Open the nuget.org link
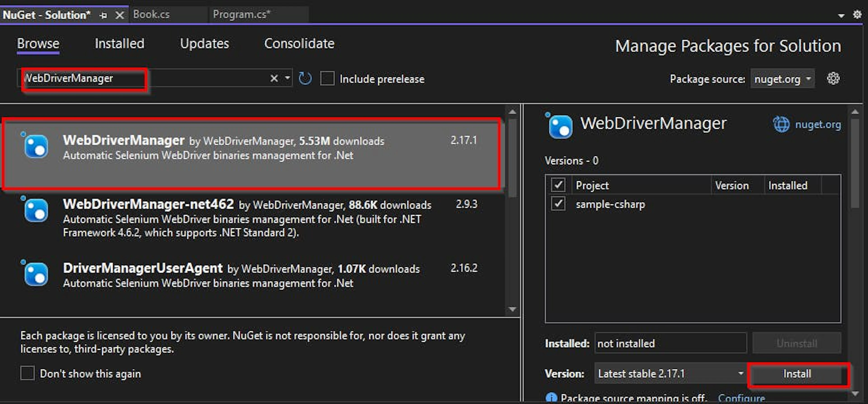The width and height of the screenshot is (868, 404). [818, 125]
